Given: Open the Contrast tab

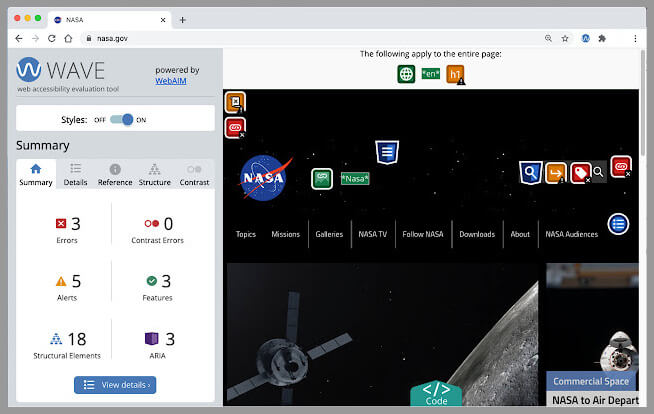Looking at the screenshot, I should (194, 175).
